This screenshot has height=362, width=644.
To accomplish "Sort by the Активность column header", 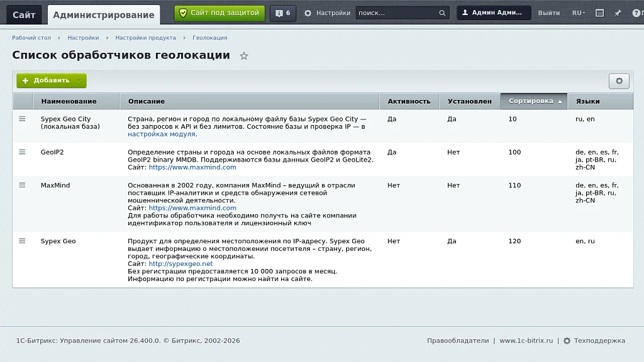I will pos(409,101).
